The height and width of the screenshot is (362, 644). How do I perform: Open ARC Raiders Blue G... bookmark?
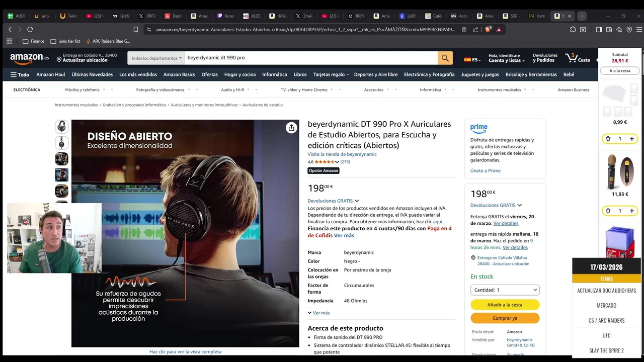[108, 41]
